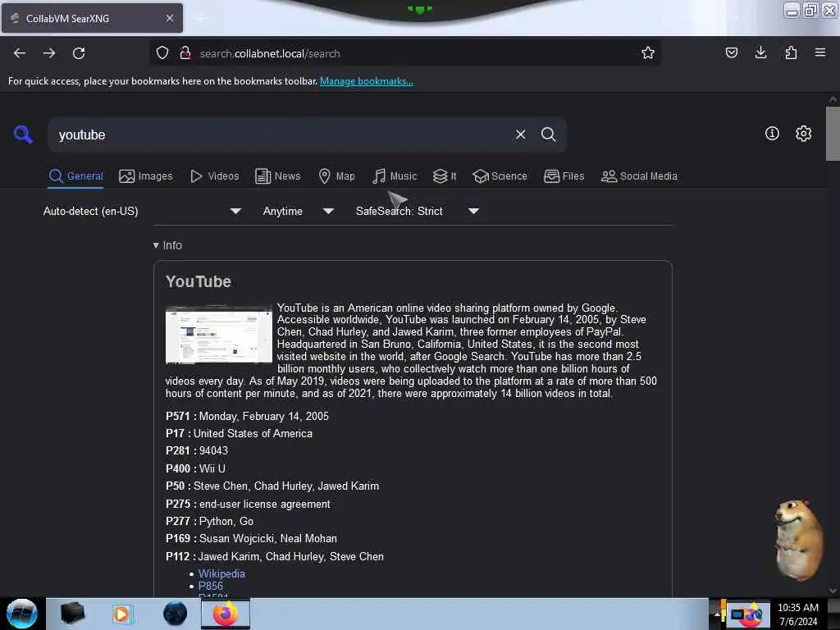Open SearXNG preferences gear
Viewport: 840px width, 630px height.
[803, 134]
